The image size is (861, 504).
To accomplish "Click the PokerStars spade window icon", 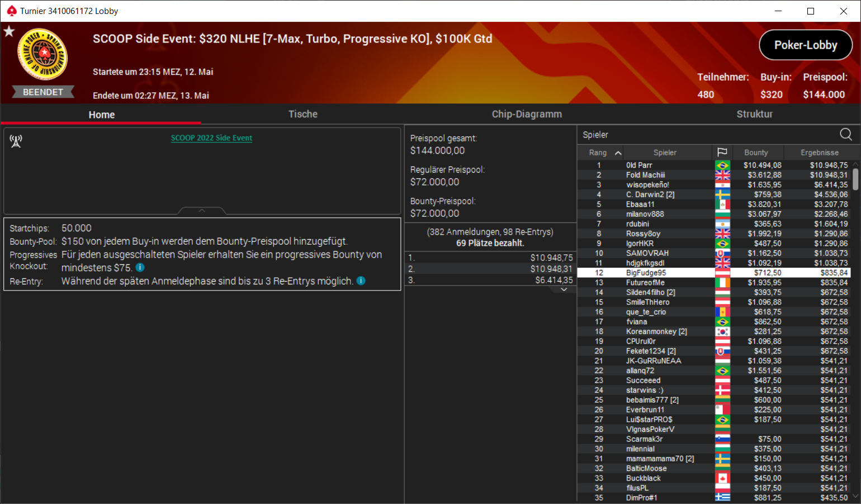I will coord(12,11).
